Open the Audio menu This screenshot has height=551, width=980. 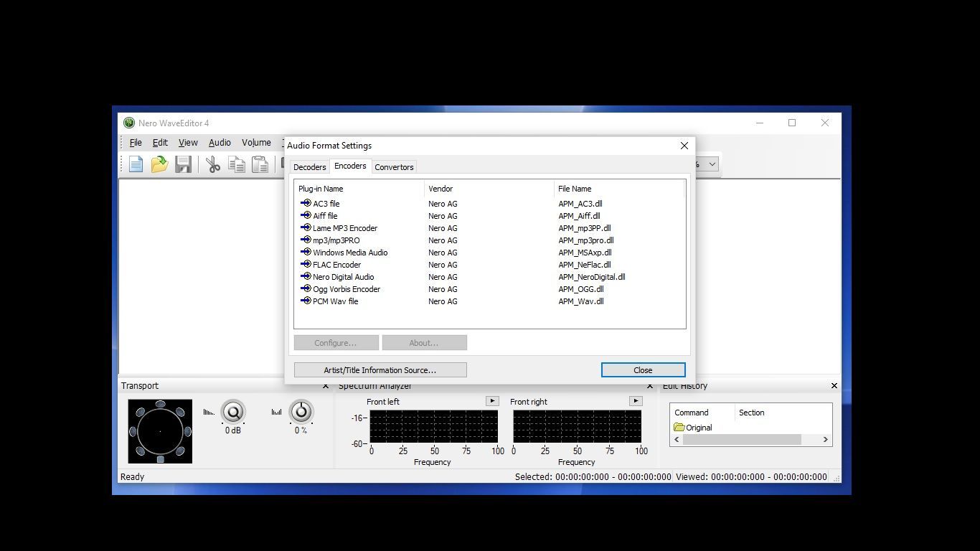coord(220,142)
